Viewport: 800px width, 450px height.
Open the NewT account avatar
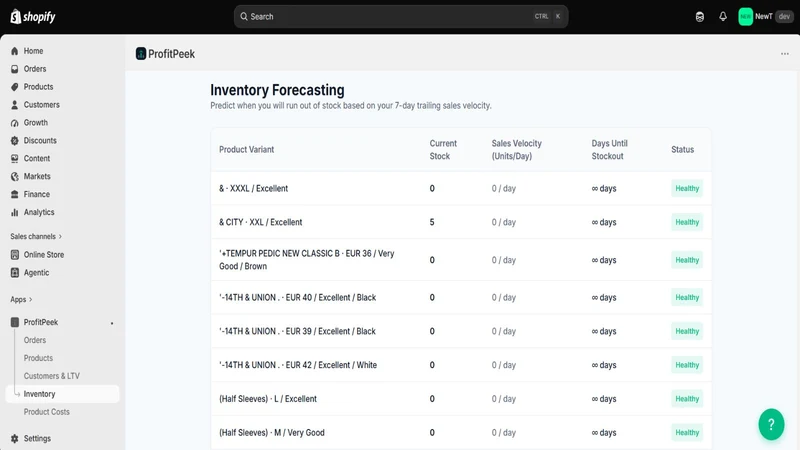tap(745, 16)
